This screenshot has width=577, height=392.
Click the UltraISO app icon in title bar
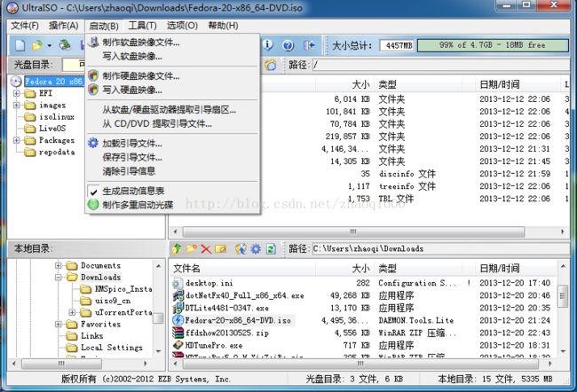coord(12,7)
